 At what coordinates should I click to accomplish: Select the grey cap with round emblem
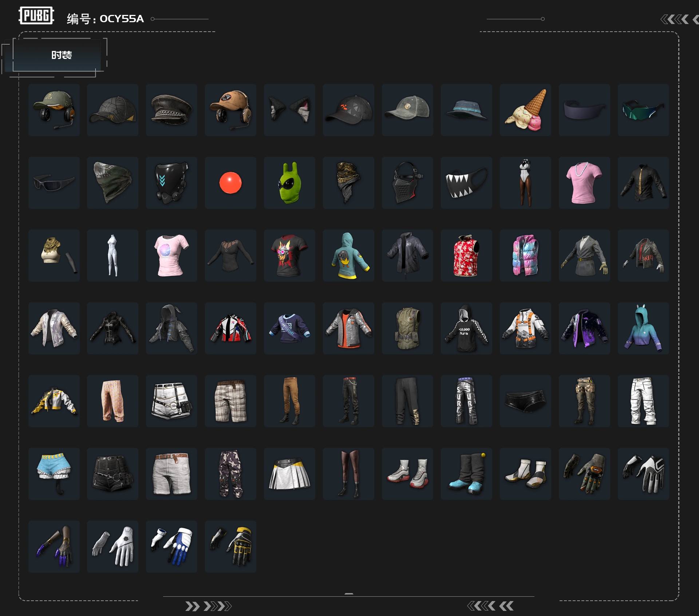407,110
